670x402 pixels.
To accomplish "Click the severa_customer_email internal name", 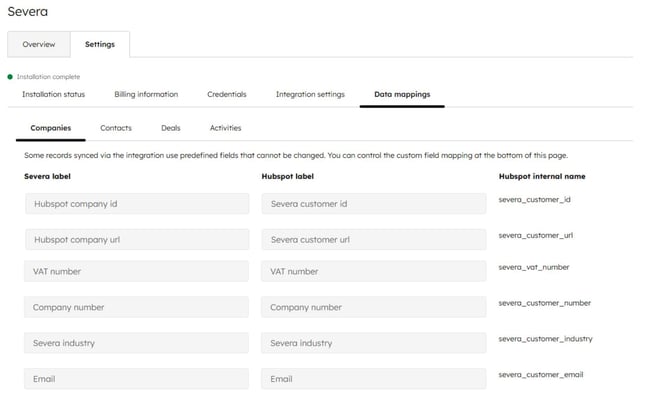I will click(541, 375).
